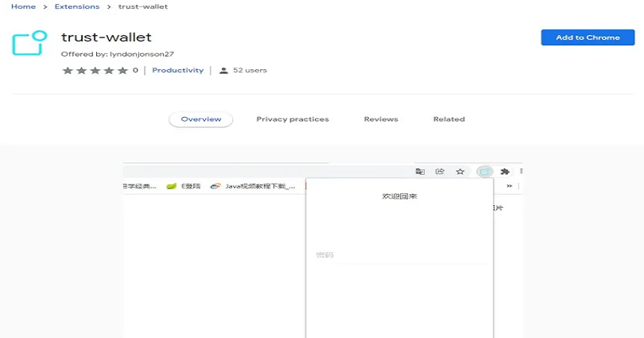The image size is (644, 338).
Task: Expand the bookmarks overflow chevron
Action: (x=510, y=186)
